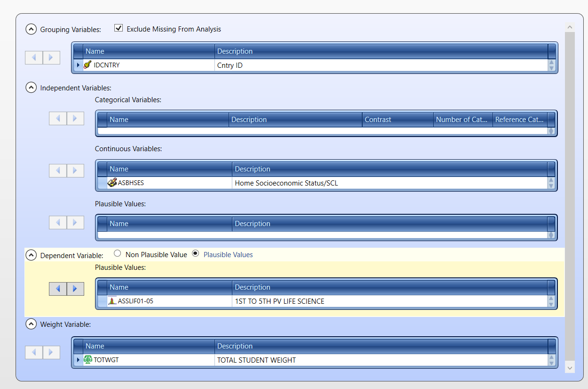Collapse the Weight Variable section
Viewport: 588px width, 389px height.
(31, 324)
